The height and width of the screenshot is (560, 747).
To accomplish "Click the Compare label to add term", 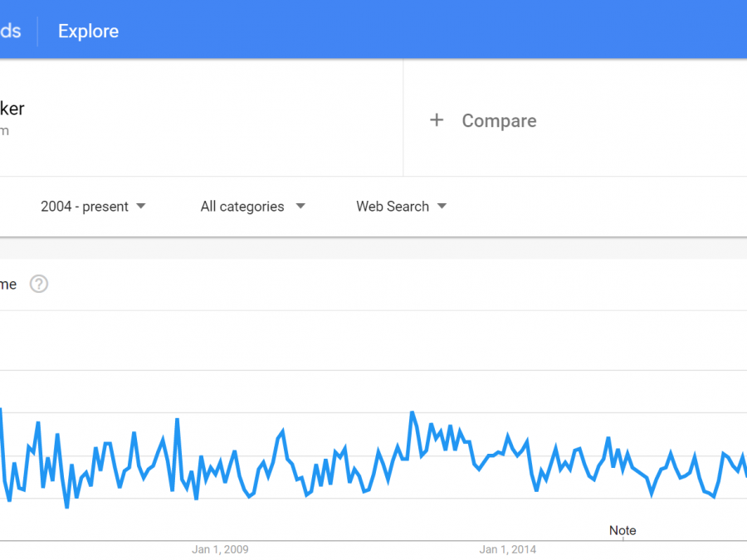I will tap(499, 121).
